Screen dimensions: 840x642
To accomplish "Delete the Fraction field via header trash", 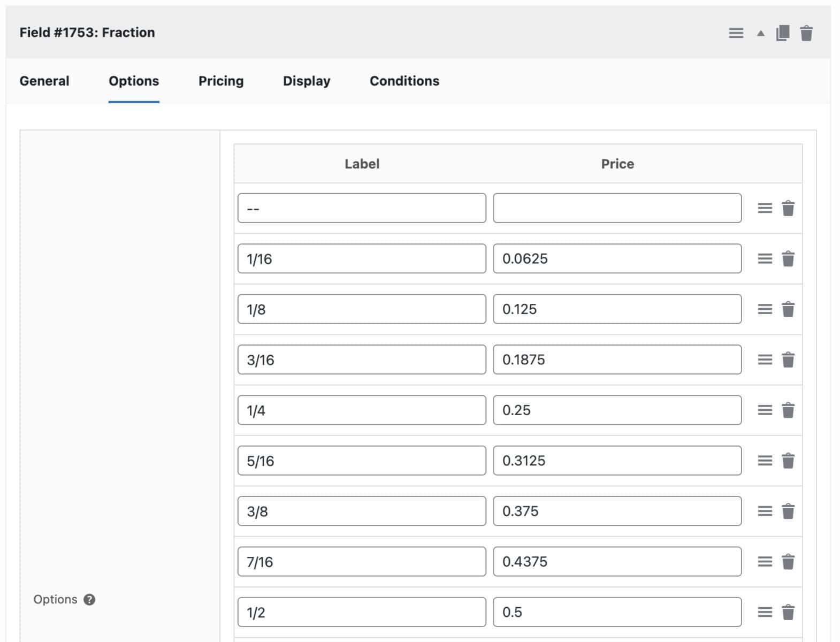I will point(806,33).
